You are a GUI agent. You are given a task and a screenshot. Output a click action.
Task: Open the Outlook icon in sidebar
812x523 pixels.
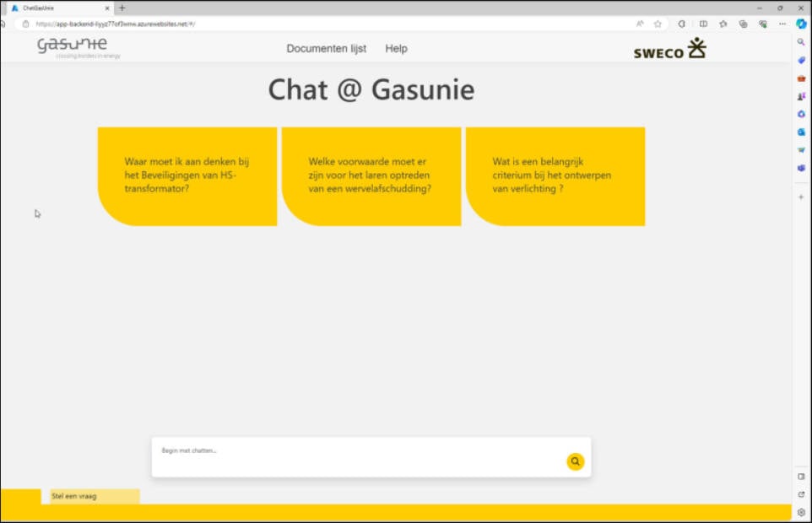click(x=801, y=132)
